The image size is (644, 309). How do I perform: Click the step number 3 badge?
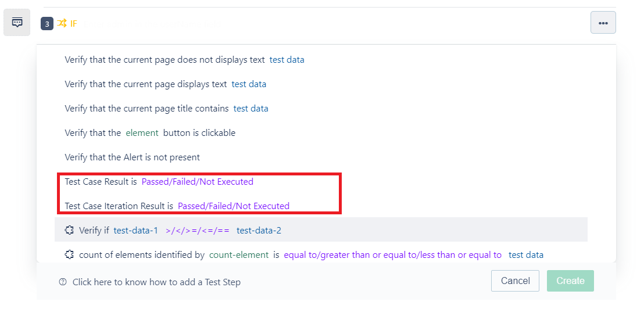(x=47, y=24)
